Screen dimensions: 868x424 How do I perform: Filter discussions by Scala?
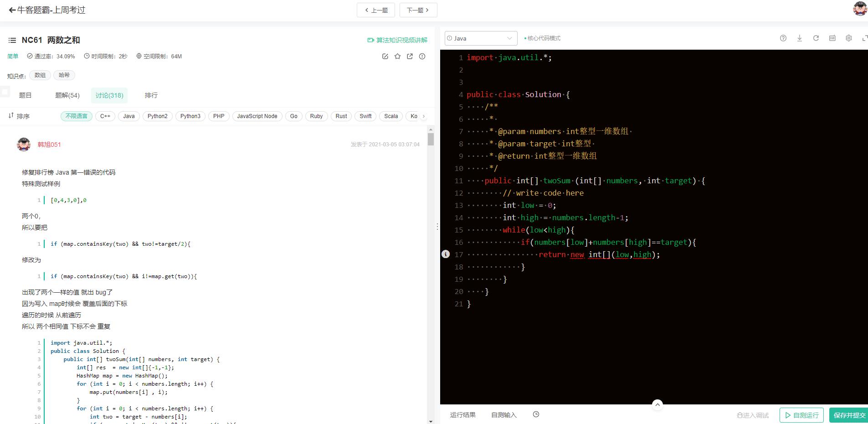[x=391, y=116]
